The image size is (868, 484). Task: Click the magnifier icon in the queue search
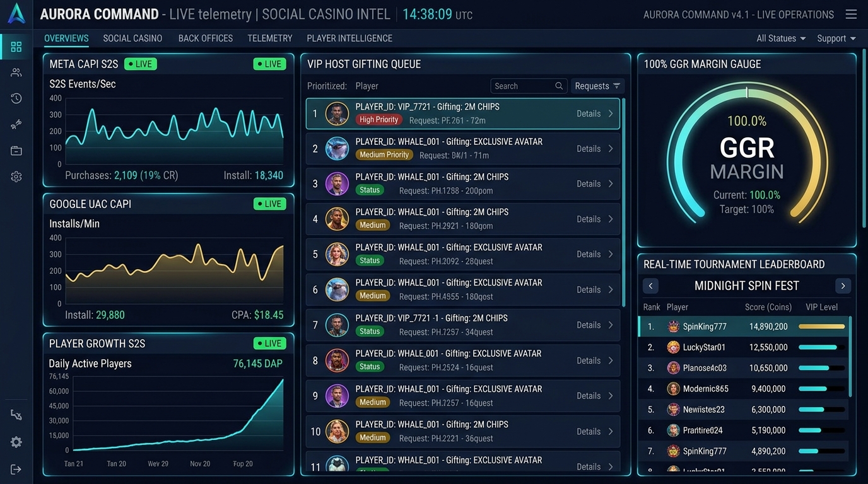[559, 86]
